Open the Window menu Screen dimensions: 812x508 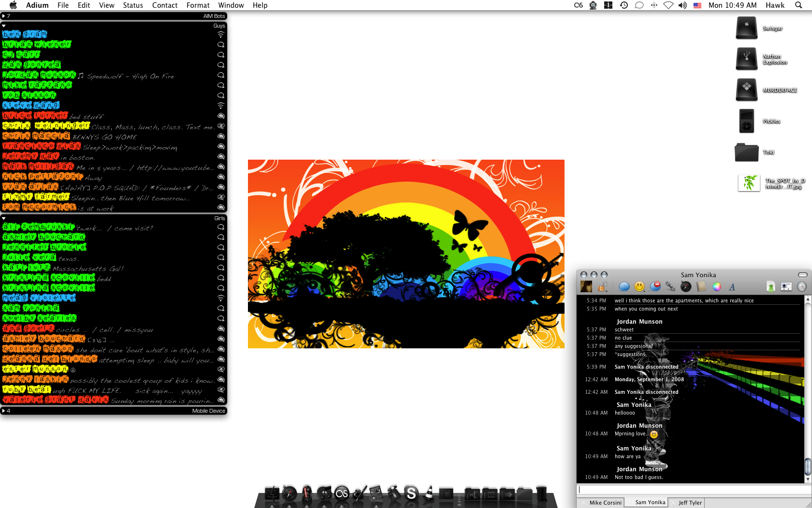(x=231, y=5)
